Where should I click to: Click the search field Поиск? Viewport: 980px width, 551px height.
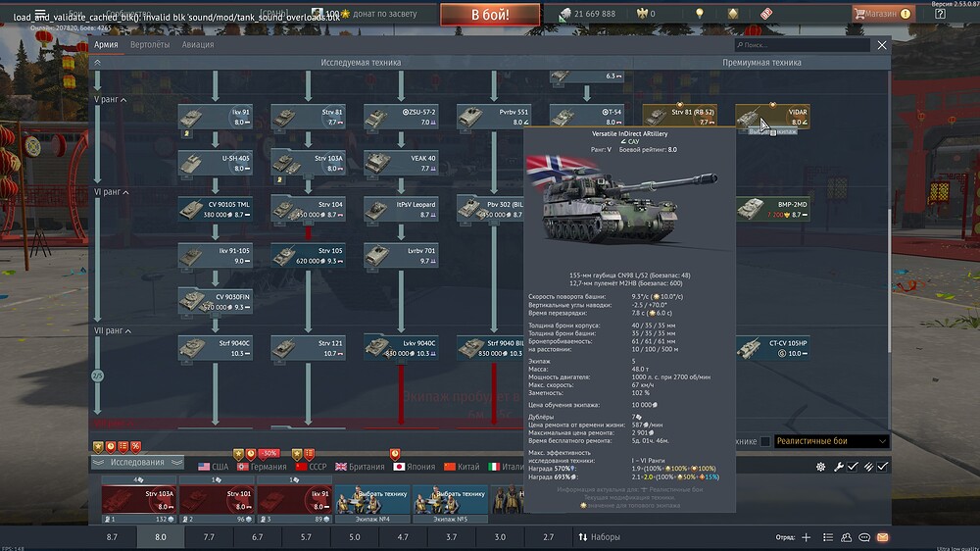click(x=804, y=45)
